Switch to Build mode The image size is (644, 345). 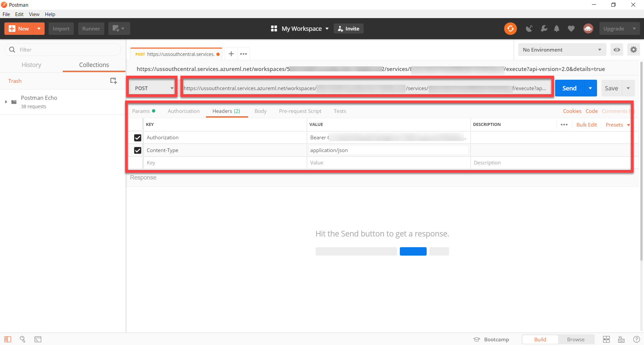tap(540, 339)
